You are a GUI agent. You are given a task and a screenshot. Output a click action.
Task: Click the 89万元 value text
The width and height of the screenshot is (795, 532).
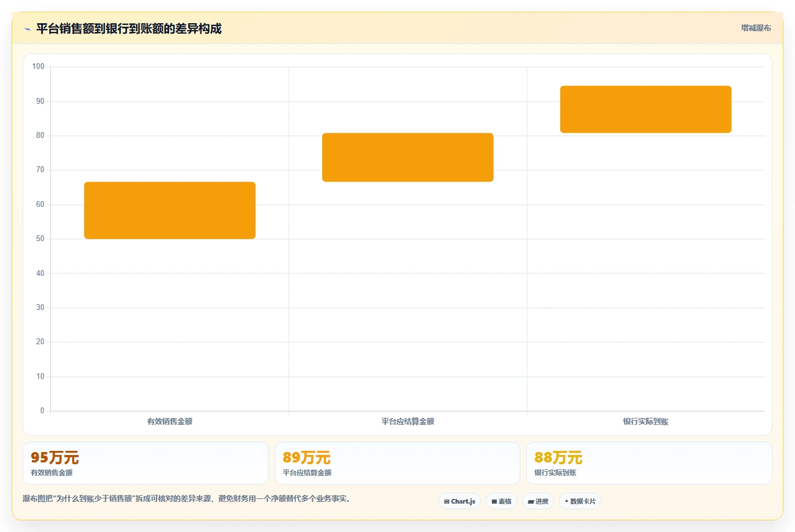click(307, 458)
